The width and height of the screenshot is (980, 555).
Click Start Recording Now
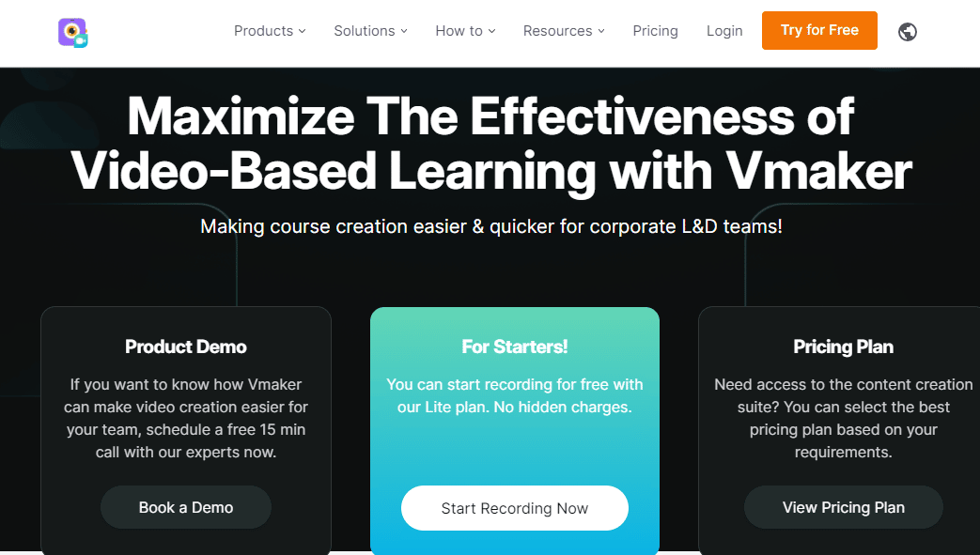point(514,508)
